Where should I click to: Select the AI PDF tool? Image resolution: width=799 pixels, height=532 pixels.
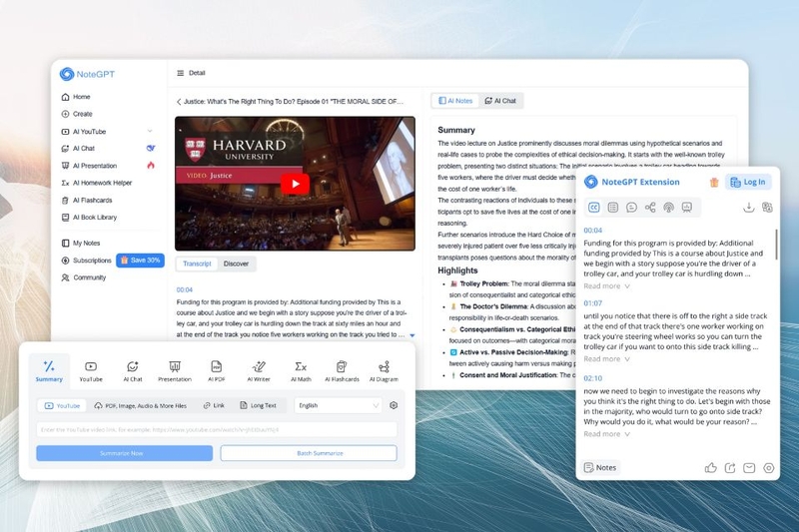pyautogui.click(x=216, y=371)
